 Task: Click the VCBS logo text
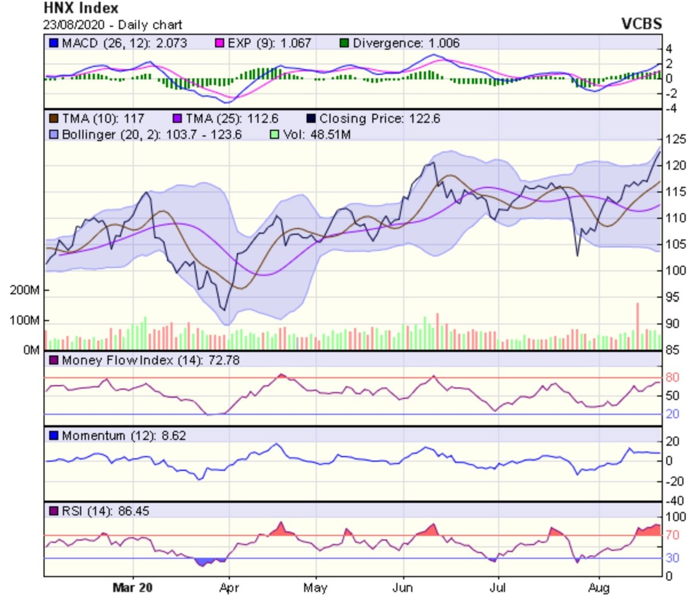pyautogui.click(x=642, y=24)
